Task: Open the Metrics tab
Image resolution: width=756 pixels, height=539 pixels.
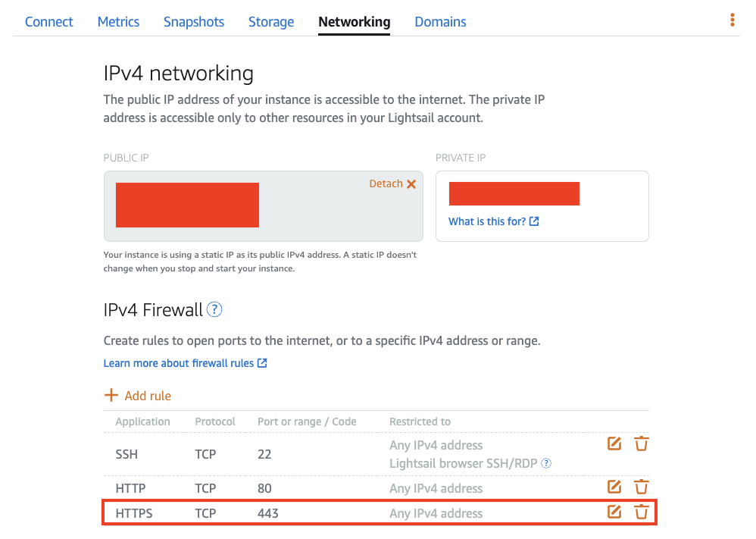Action: point(118,22)
